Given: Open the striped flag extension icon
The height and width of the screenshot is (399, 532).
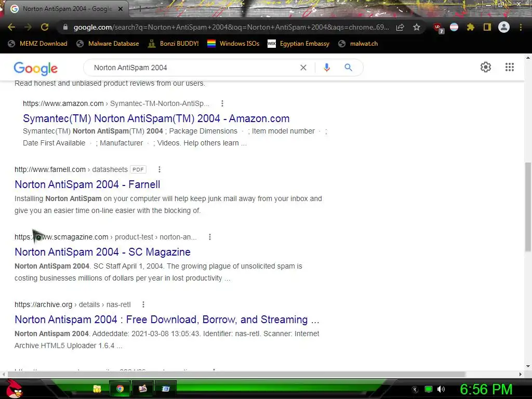Looking at the screenshot, I should pos(454,27).
